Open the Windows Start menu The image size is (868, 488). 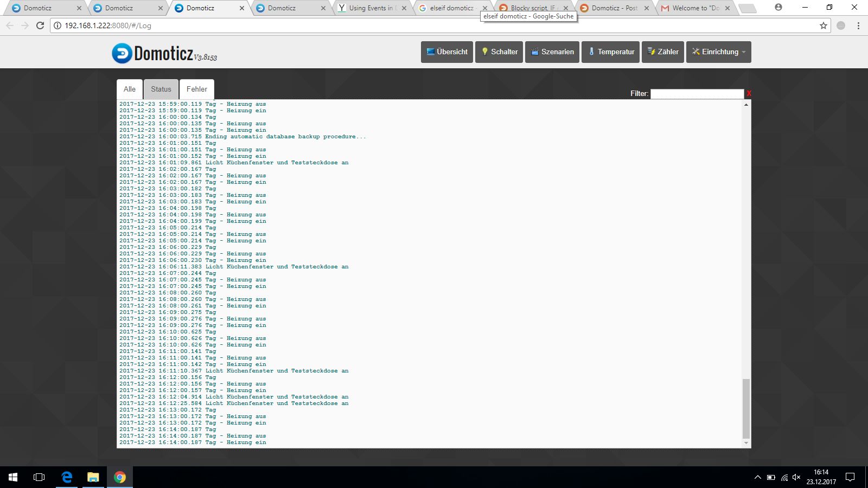tap(13, 477)
